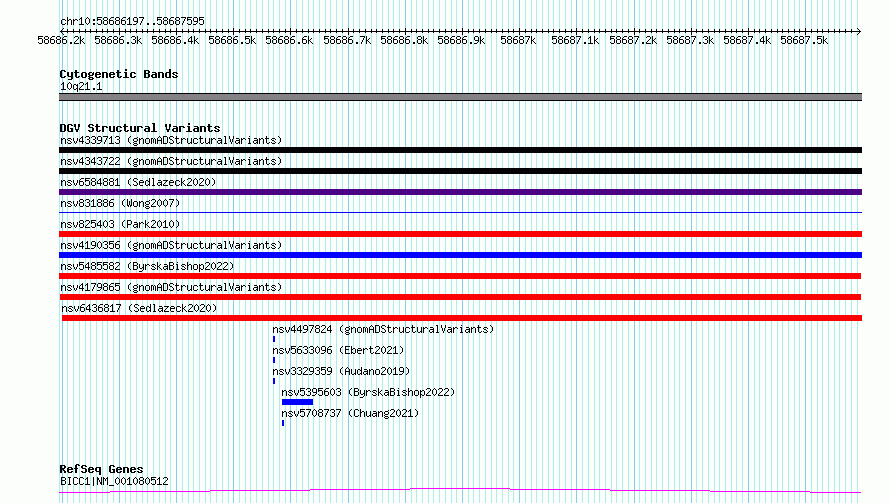Open the nsv825403 Park2010 label

(120, 224)
